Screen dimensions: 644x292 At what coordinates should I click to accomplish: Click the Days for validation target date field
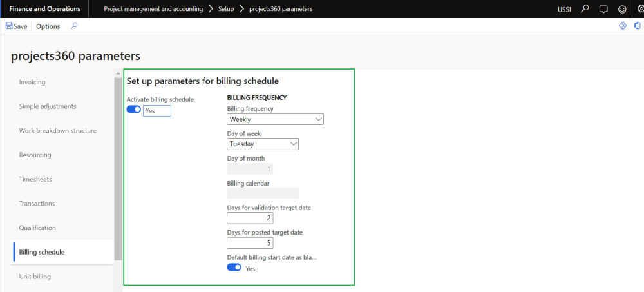coord(250,218)
